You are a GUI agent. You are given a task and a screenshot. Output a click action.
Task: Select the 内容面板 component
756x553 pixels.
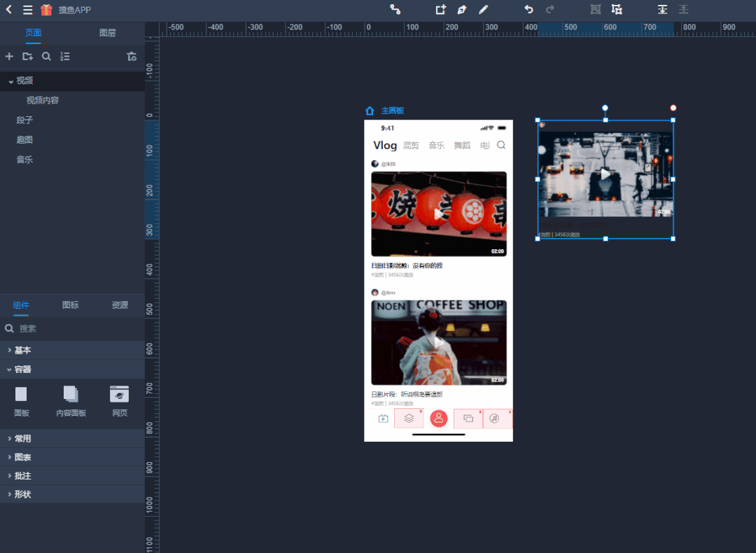(x=71, y=401)
